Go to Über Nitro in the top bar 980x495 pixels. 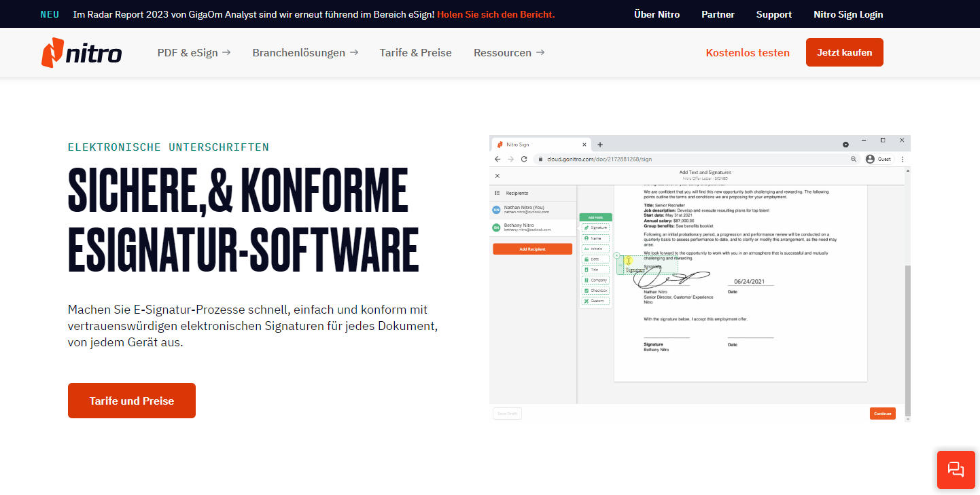[x=657, y=14]
